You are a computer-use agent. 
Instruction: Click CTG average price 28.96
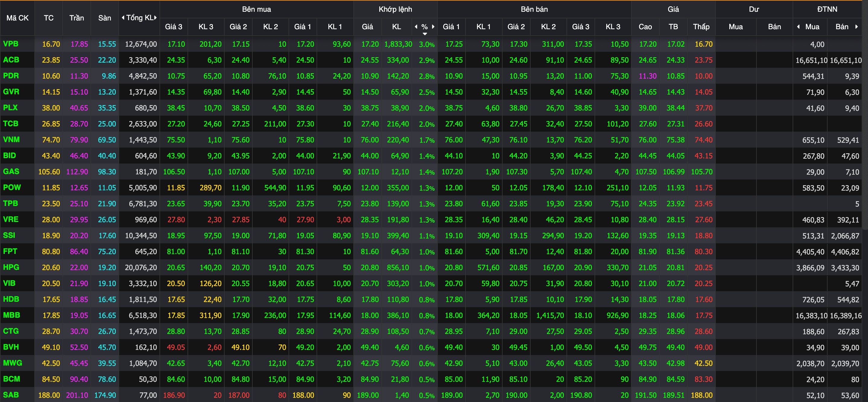[676, 331]
